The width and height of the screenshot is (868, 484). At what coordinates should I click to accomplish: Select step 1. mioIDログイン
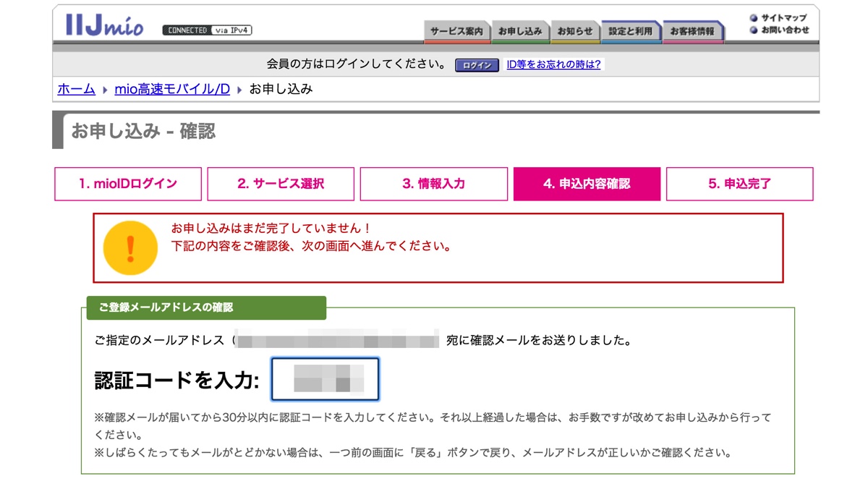click(128, 184)
